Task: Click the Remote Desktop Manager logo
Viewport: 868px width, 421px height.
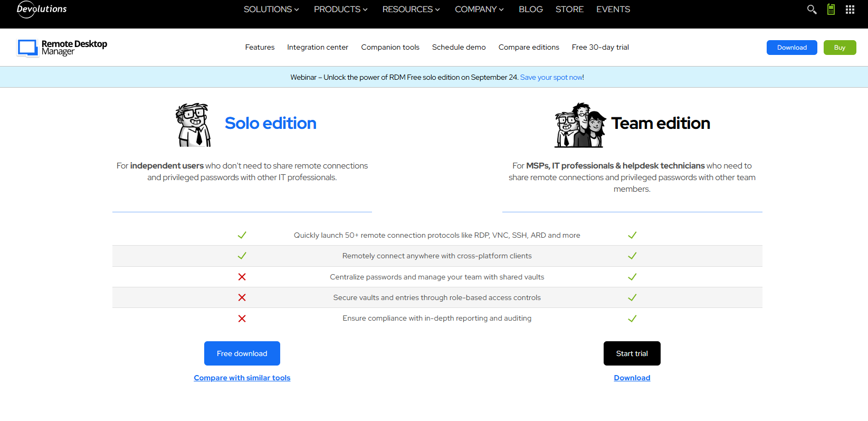Action: [x=62, y=48]
